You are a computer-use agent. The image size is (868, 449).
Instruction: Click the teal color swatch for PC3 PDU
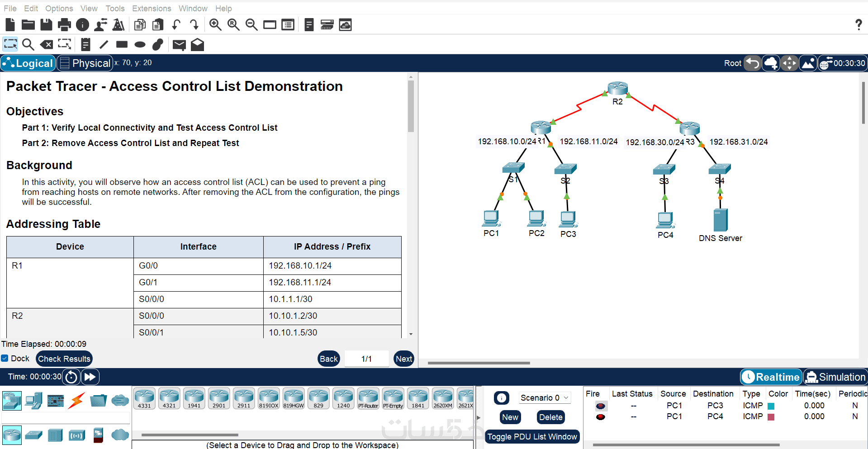coord(771,406)
